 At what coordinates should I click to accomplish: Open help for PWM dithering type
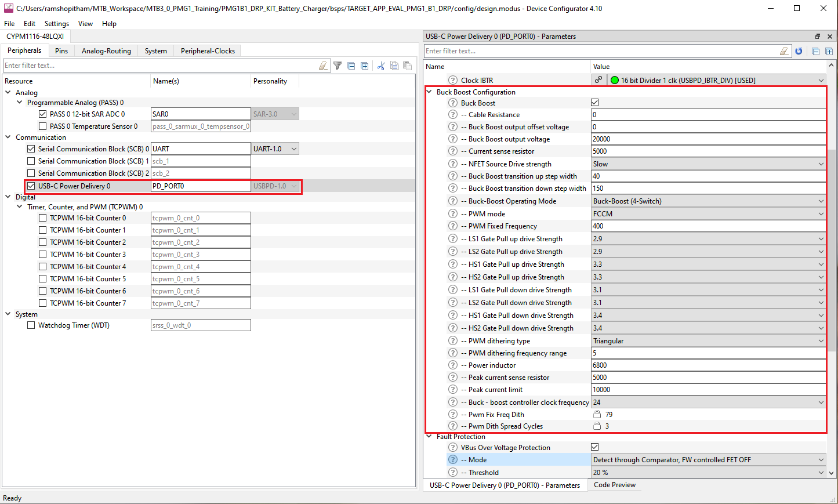coord(453,341)
